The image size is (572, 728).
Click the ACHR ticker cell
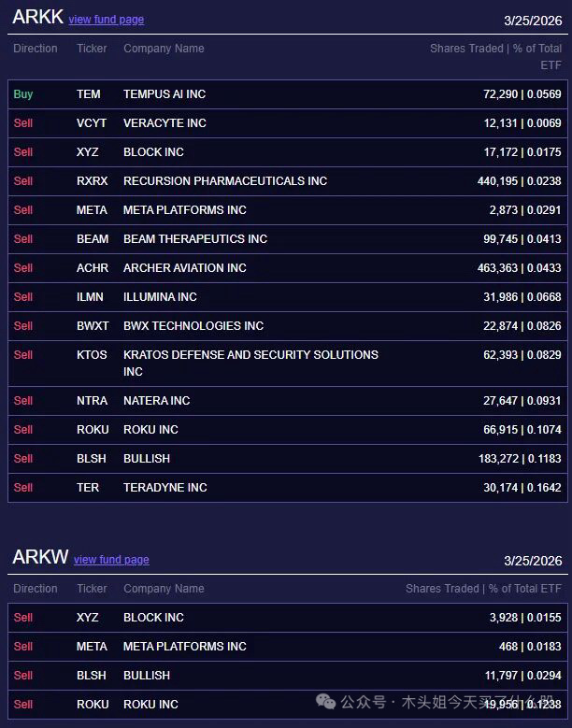pos(92,268)
